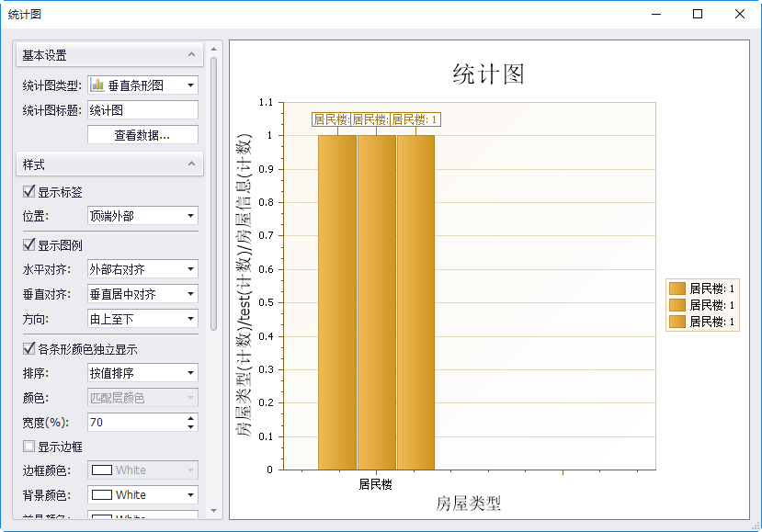This screenshot has height=532, width=762.
Task: Click the 查看数据... button
Action: [142, 135]
